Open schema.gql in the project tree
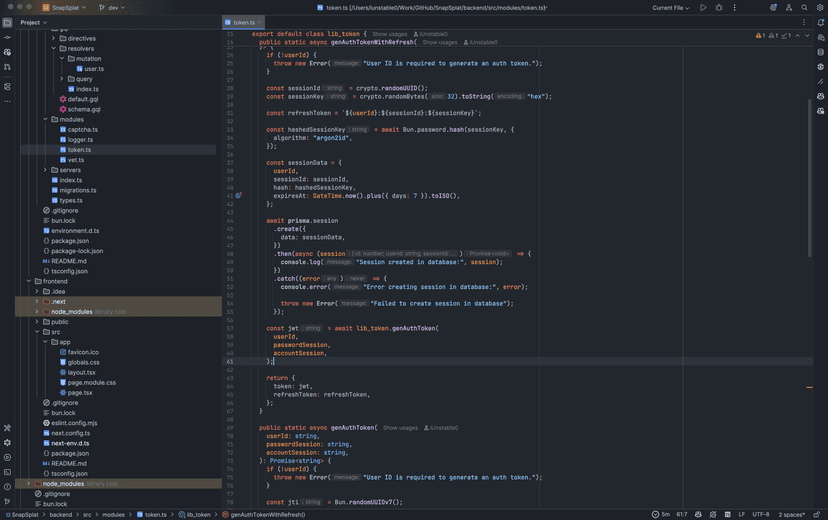 84,109
